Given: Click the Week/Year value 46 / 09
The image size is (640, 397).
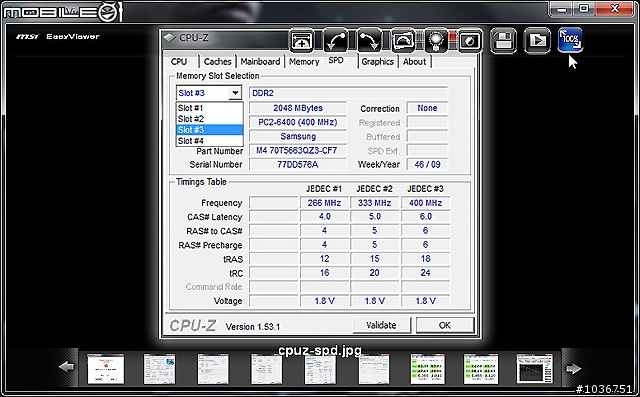Looking at the screenshot, I should click(x=427, y=164).
